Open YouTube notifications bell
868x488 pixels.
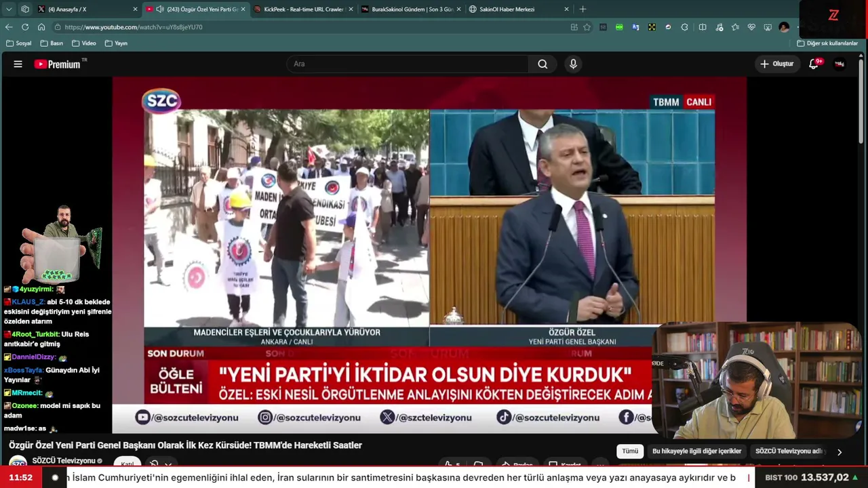[814, 64]
